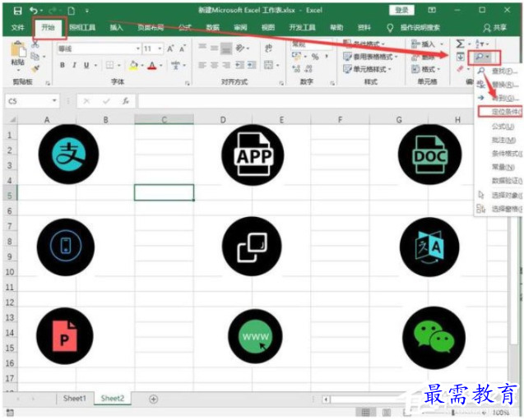Switch to Page Layout (页面布局) tab
This screenshot has width=524, height=420.
(151, 27)
